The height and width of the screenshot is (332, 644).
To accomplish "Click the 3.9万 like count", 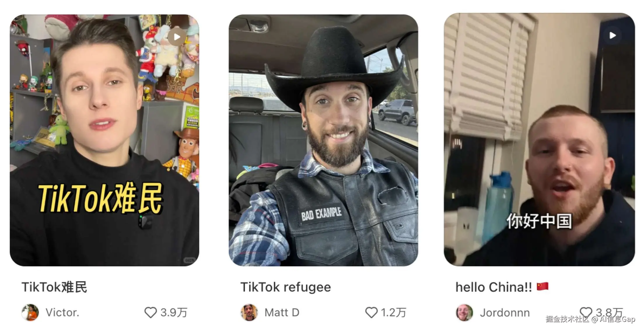I will [174, 312].
